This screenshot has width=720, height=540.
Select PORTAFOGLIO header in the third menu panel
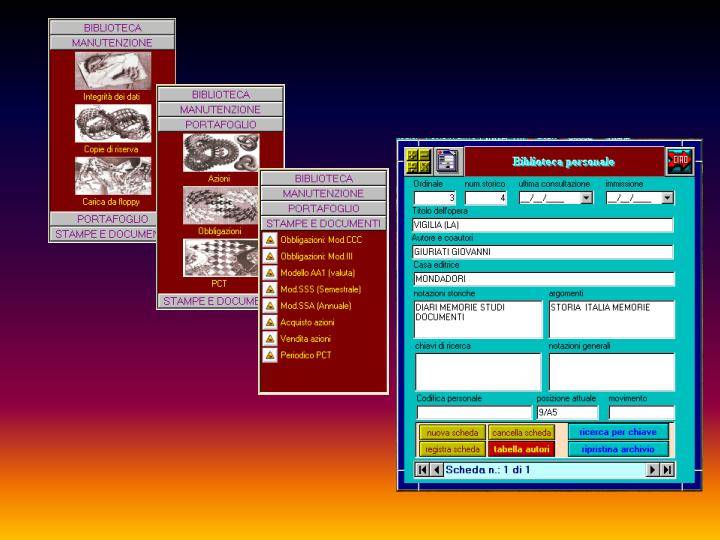(x=323, y=208)
